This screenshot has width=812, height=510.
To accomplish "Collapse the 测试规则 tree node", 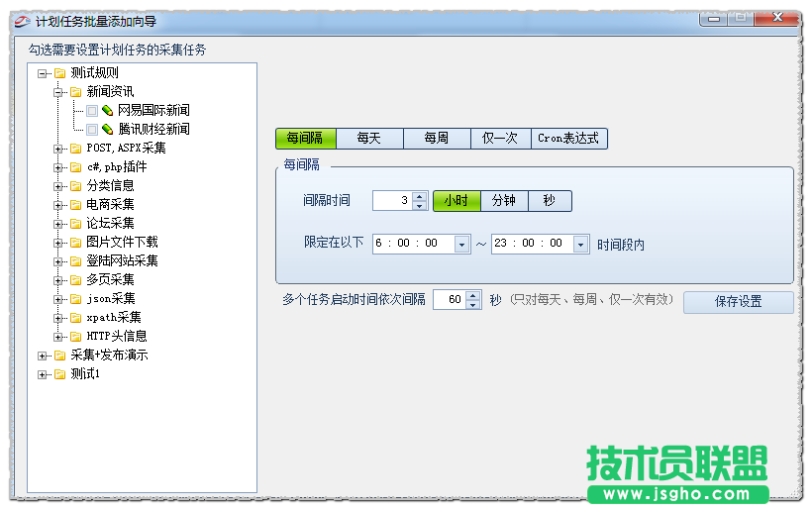I will click(x=42, y=73).
